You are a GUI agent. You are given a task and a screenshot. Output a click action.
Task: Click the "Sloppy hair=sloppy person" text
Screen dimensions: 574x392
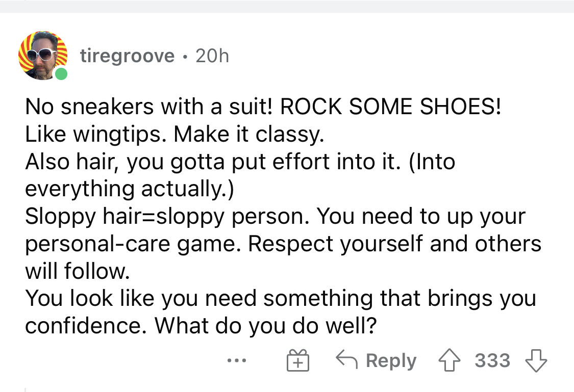[x=164, y=217]
